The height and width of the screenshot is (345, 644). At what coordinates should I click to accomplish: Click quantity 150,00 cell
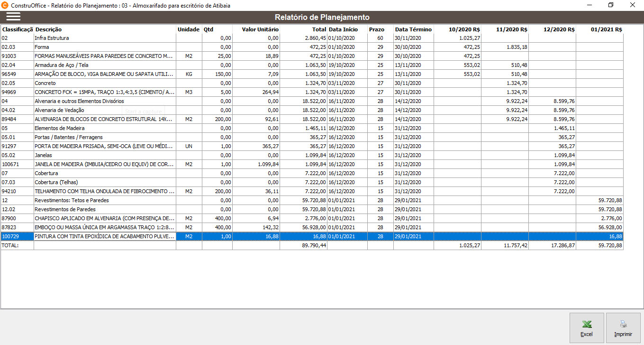pos(217,74)
